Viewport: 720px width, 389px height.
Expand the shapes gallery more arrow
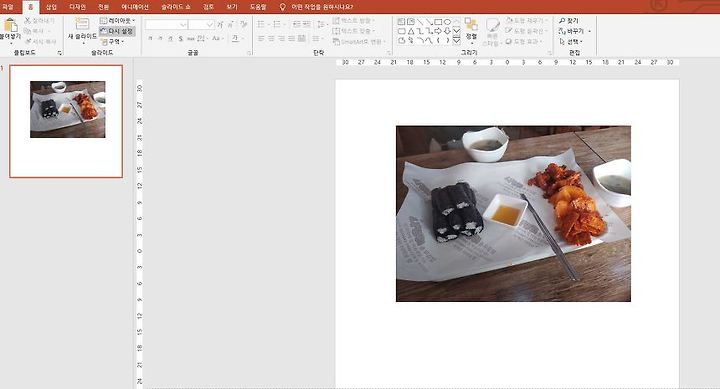point(456,41)
